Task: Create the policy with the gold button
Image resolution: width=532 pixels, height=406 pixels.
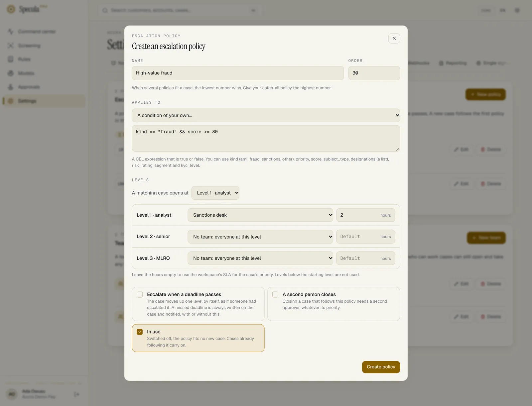Action: pyautogui.click(x=381, y=367)
